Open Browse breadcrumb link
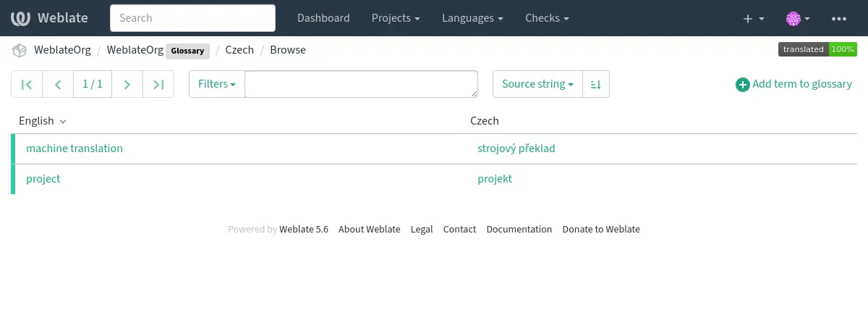This screenshot has width=868, height=310. tap(288, 50)
